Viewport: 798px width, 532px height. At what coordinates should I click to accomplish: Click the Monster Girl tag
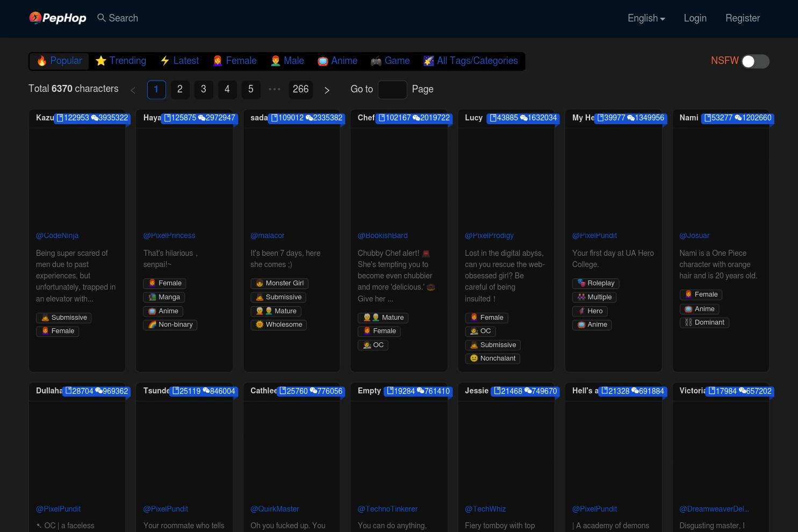tap(279, 283)
